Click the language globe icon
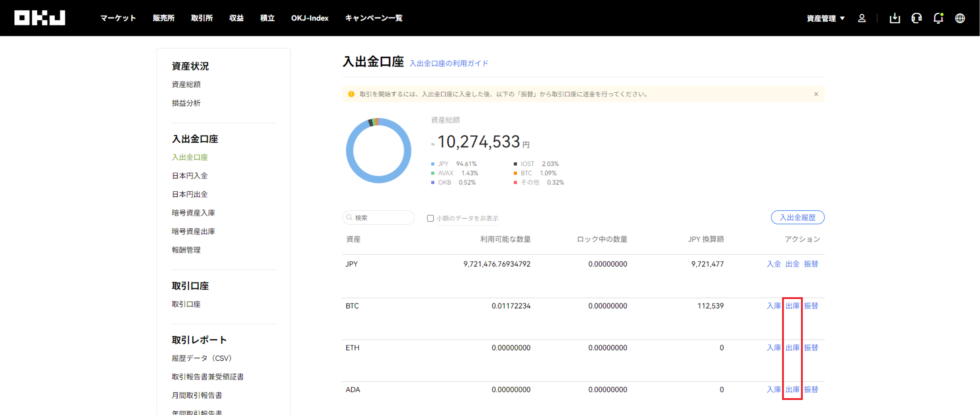980x415 pixels. click(x=960, y=18)
